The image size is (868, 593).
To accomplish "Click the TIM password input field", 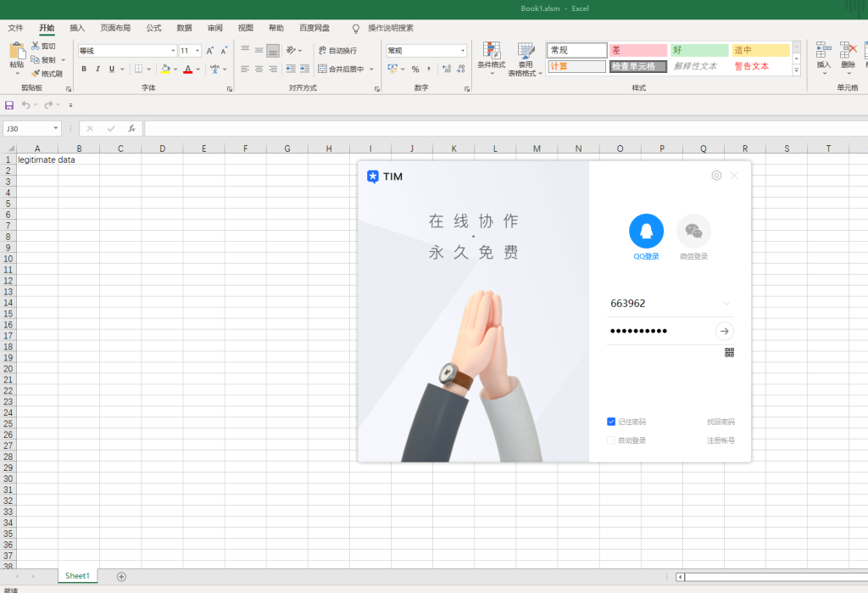I will point(659,331).
